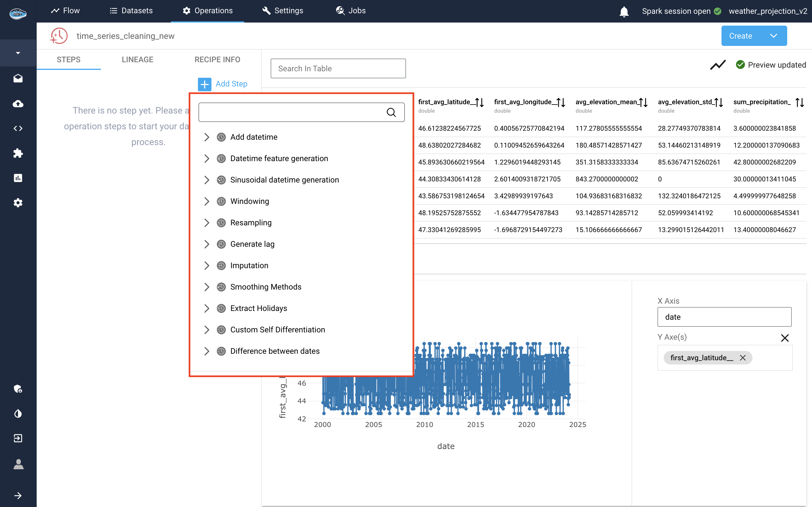Expand the Imputation step category
This screenshot has height=507, width=812.
pos(207,266)
